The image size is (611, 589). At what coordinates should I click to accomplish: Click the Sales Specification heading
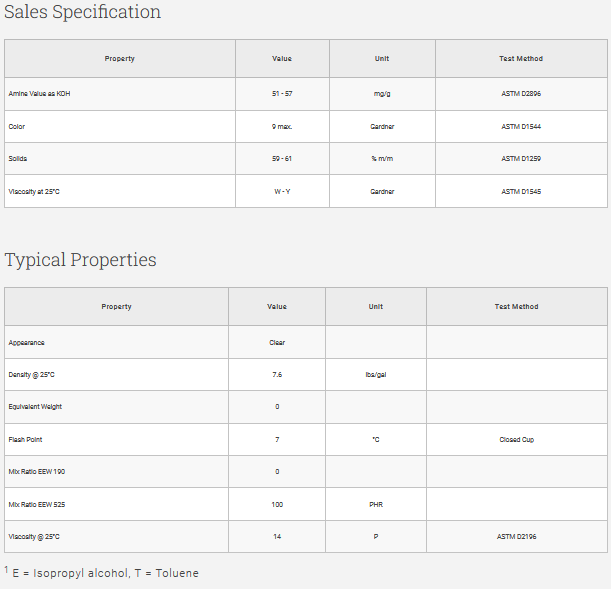(82, 12)
